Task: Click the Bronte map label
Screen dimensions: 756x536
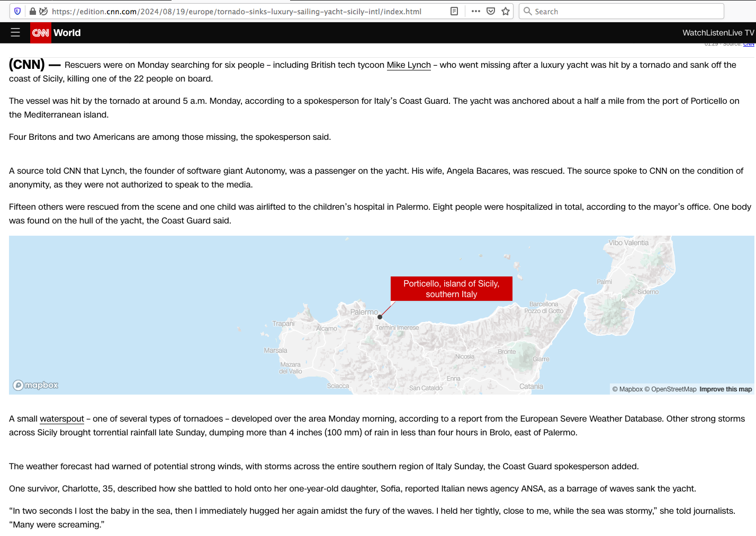Action: (507, 352)
